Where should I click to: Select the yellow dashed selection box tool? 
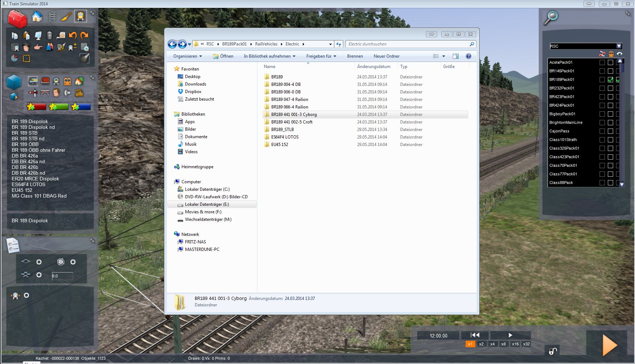tap(26, 58)
